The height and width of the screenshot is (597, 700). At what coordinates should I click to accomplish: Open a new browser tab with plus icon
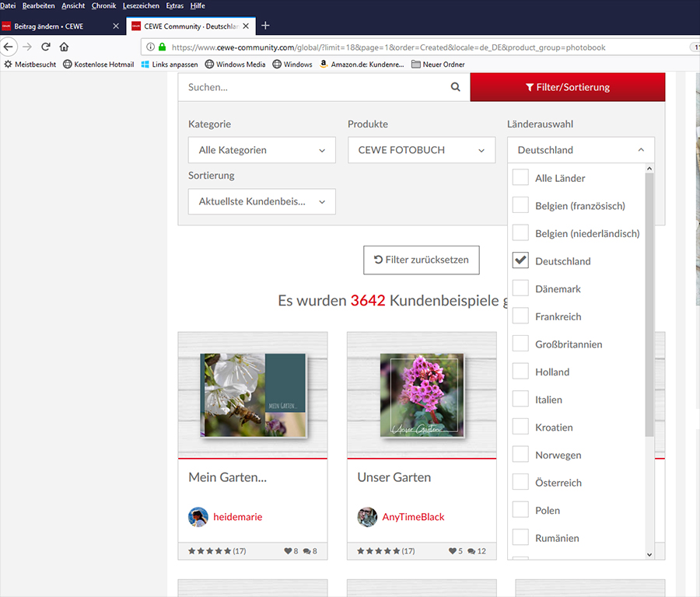point(265,26)
